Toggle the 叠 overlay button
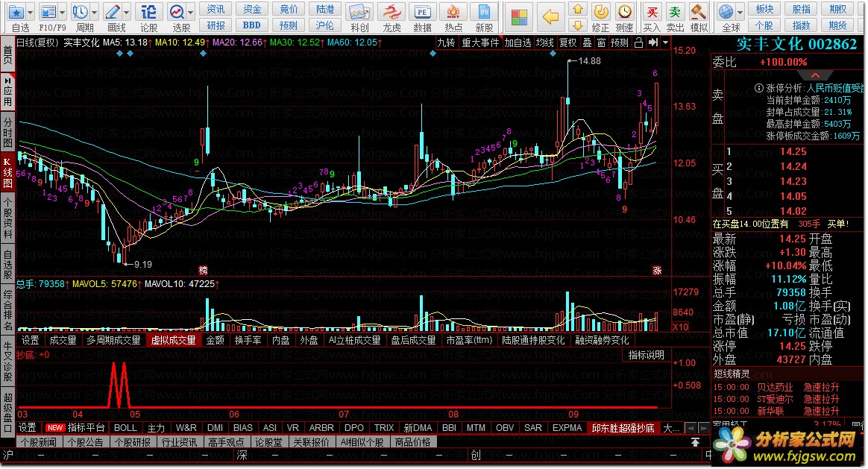Screen dimensions: 868x469 [x=588, y=43]
